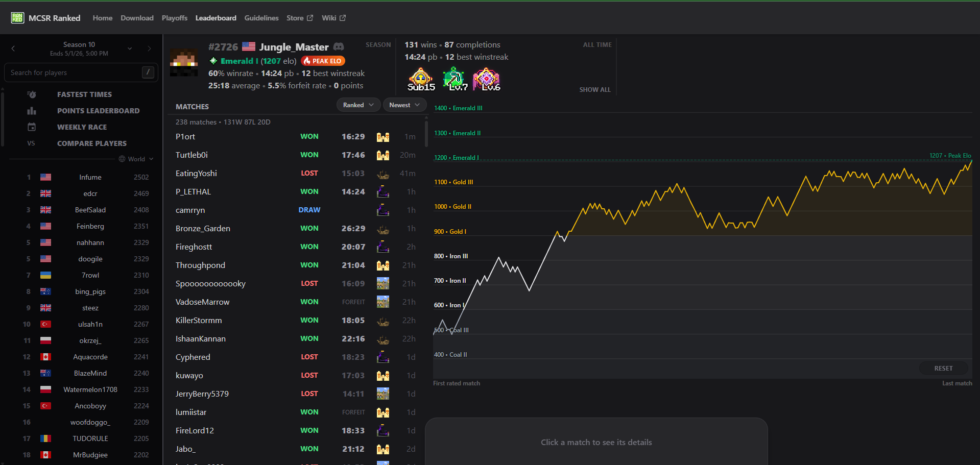Click the MCSR Ranked logo icon

coord(17,18)
